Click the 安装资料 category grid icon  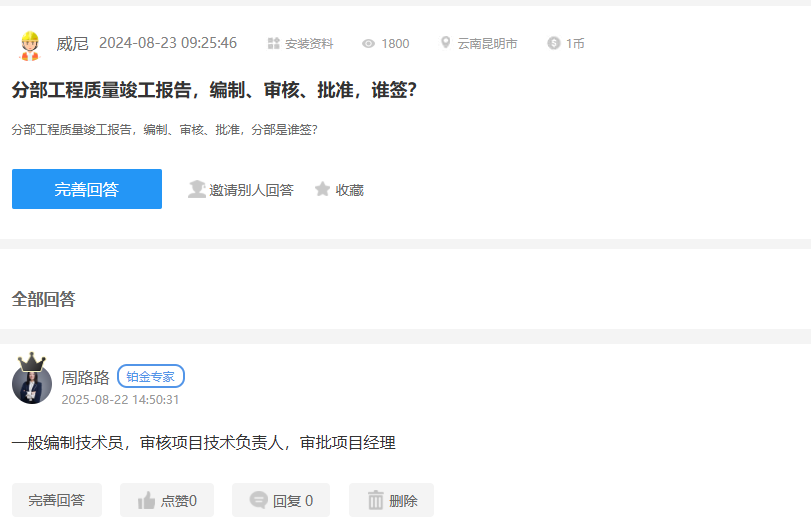[274, 43]
